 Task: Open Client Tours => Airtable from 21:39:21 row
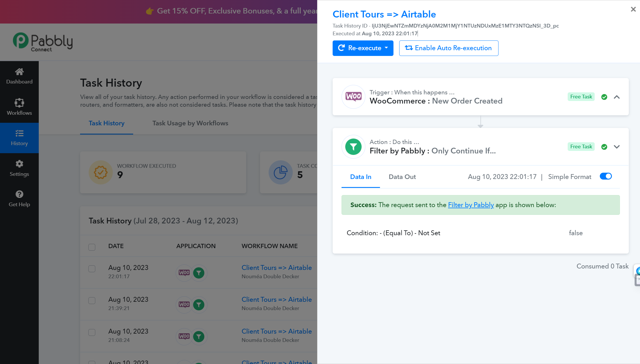tap(277, 299)
